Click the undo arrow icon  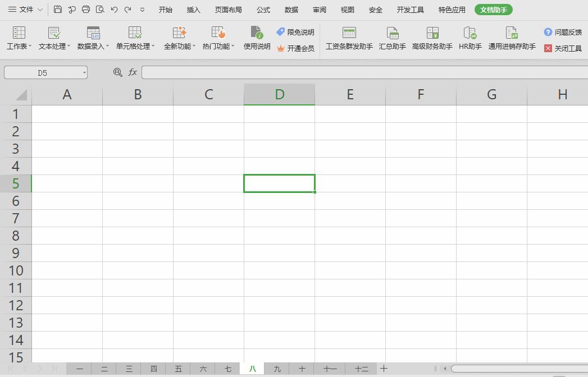[114, 10]
